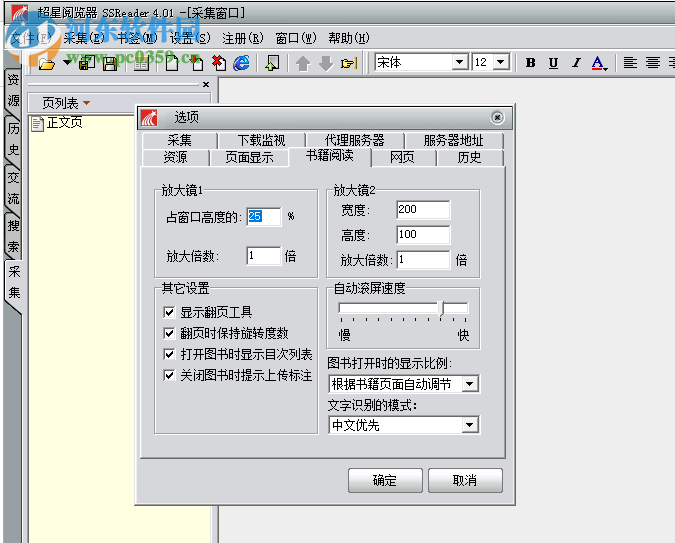The height and width of the screenshot is (543, 675).
Task: Click the 自动滚屏速度 slider handle
Action: point(441,309)
